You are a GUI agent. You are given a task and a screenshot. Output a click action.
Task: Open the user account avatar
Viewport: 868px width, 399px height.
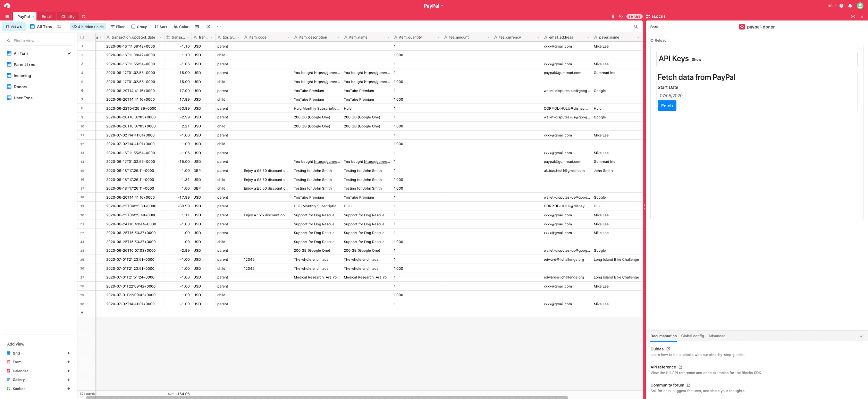pyautogui.click(x=860, y=6)
